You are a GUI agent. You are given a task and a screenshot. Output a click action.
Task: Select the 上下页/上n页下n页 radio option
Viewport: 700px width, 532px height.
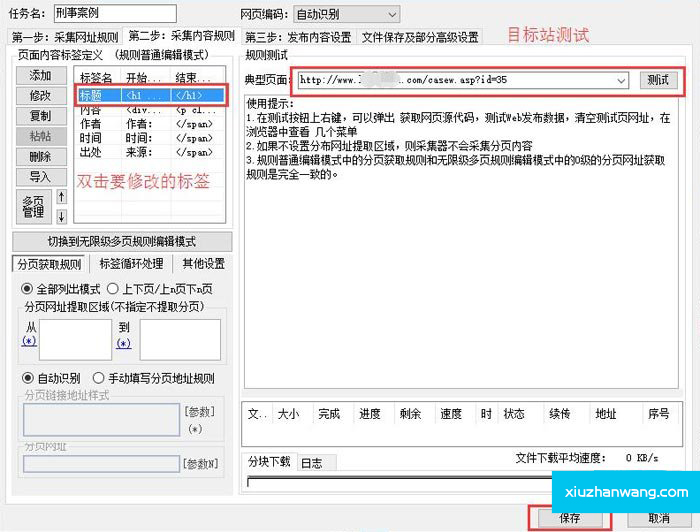point(112,288)
